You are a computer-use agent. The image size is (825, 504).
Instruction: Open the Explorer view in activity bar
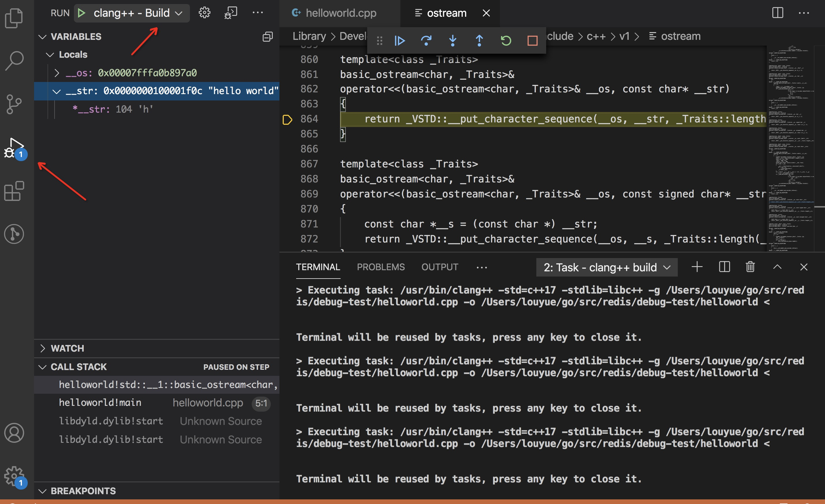click(x=14, y=18)
